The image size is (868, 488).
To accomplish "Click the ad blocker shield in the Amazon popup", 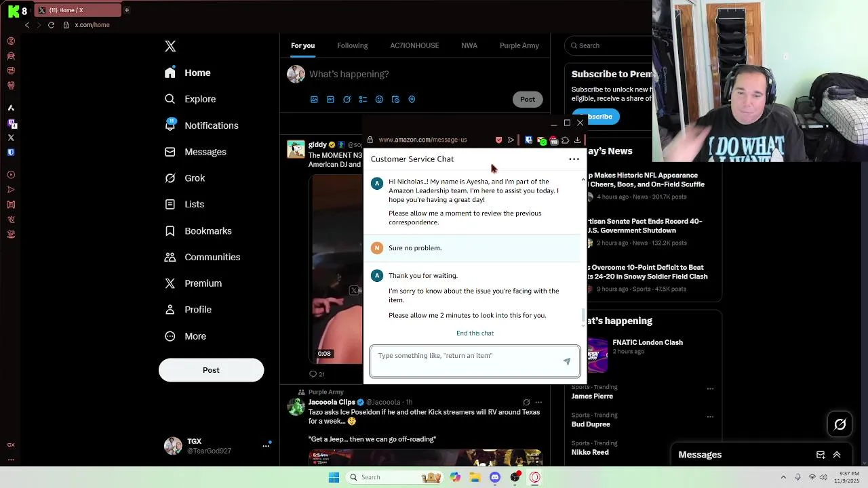I will coord(499,140).
